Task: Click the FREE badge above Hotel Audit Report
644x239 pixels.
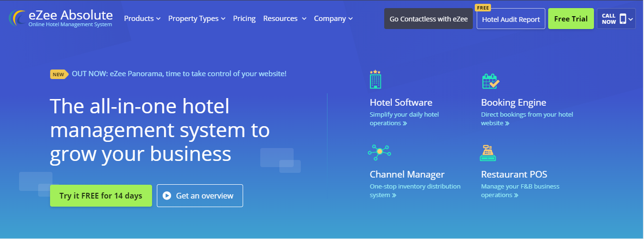Action: (483, 8)
